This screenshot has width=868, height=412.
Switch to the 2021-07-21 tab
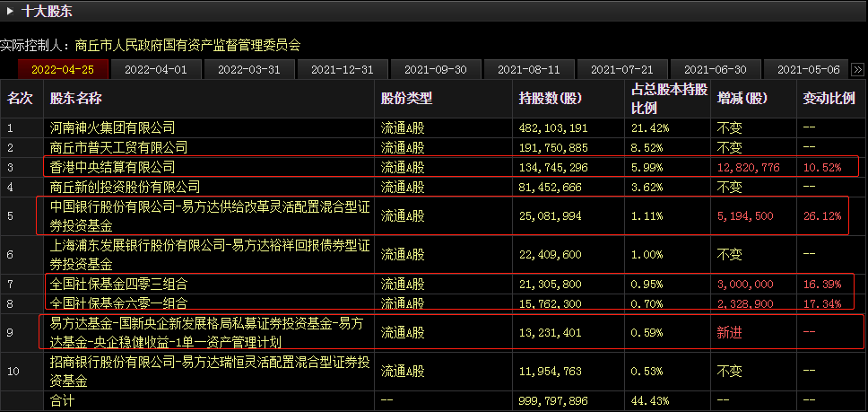click(x=622, y=70)
